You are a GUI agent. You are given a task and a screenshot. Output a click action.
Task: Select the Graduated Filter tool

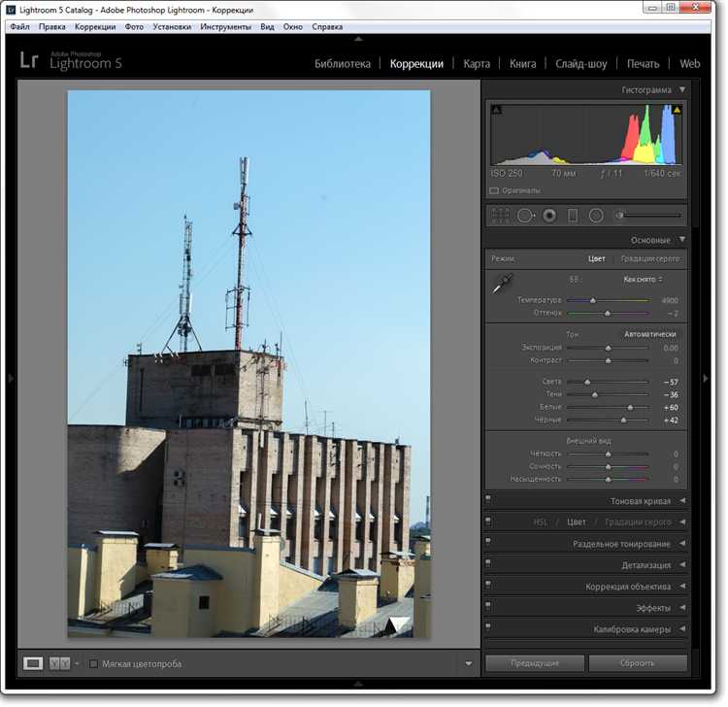click(x=573, y=216)
